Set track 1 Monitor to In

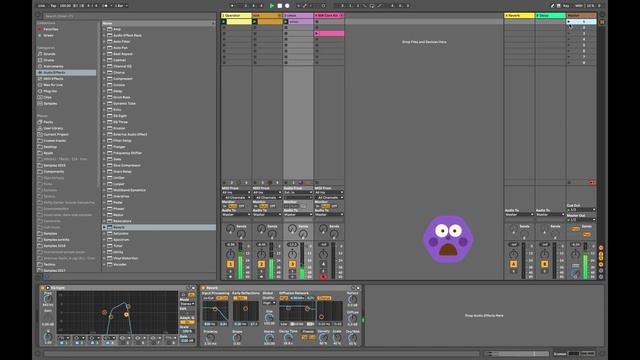(x=224, y=206)
